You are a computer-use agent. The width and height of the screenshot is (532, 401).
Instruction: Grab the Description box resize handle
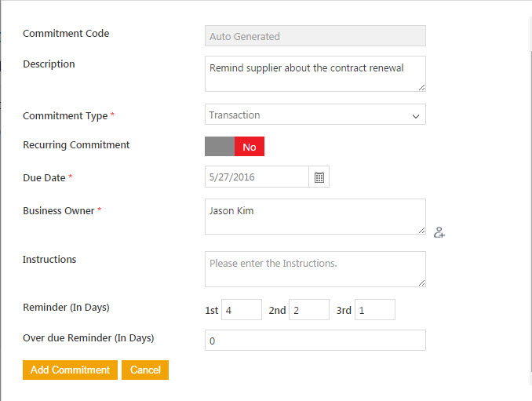point(421,87)
